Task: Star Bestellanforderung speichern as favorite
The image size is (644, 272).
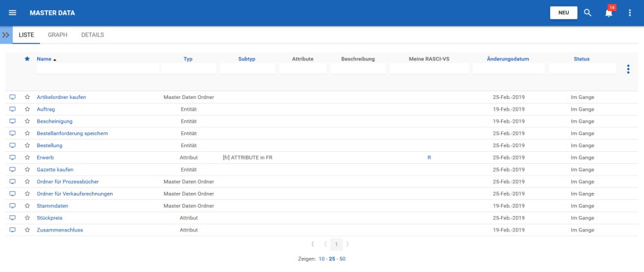Action: [27, 133]
